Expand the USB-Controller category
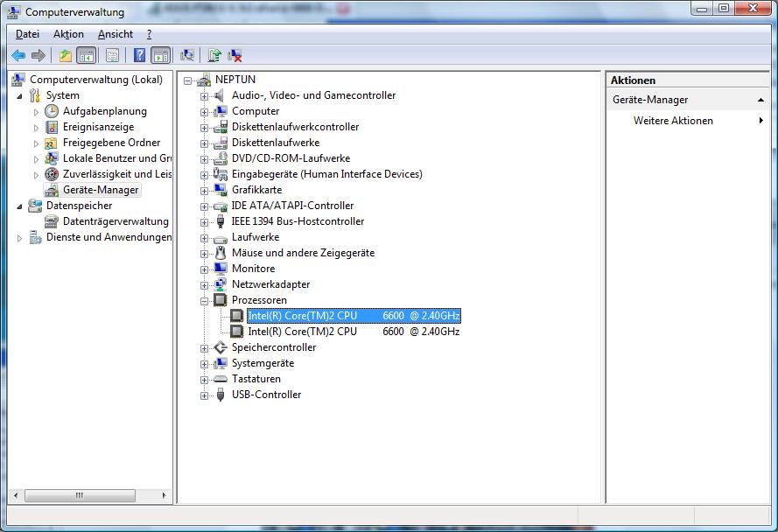Viewport: 778px width, 532px height. pos(204,396)
